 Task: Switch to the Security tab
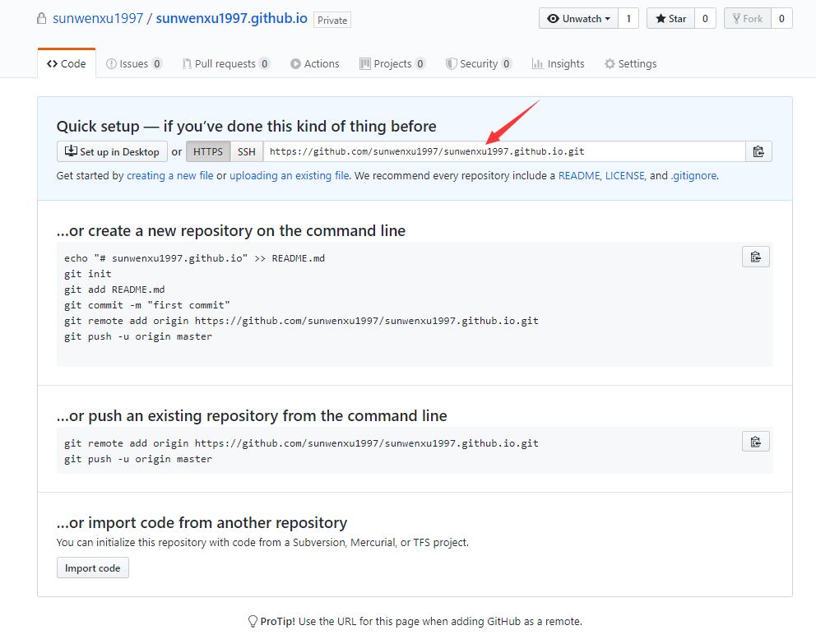click(x=478, y=63)
